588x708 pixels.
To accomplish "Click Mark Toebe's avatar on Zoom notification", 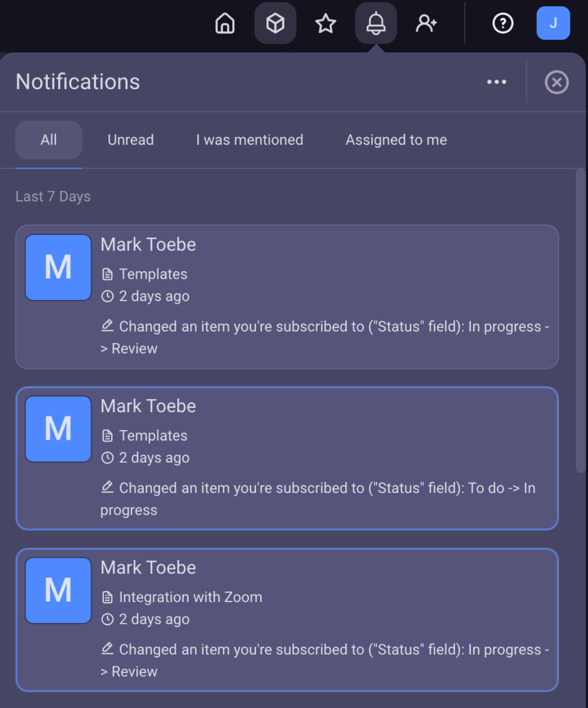I will pyautogui.click(x=58, y=590).
